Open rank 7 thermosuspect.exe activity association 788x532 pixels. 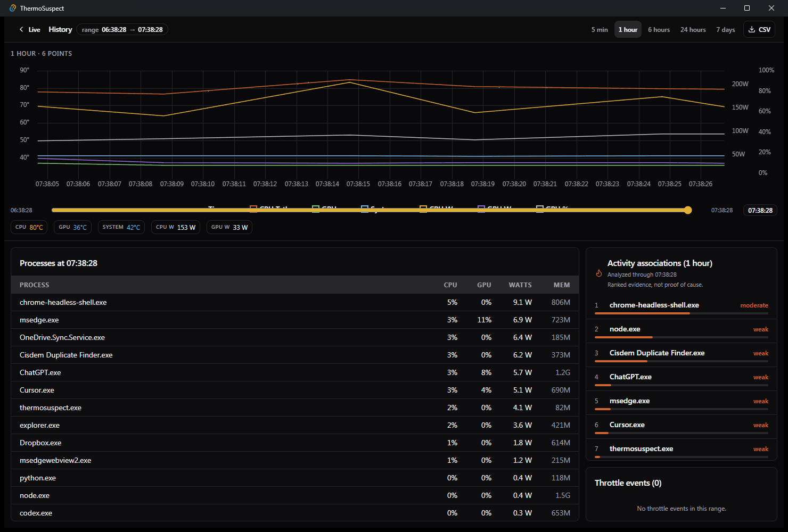682,450
